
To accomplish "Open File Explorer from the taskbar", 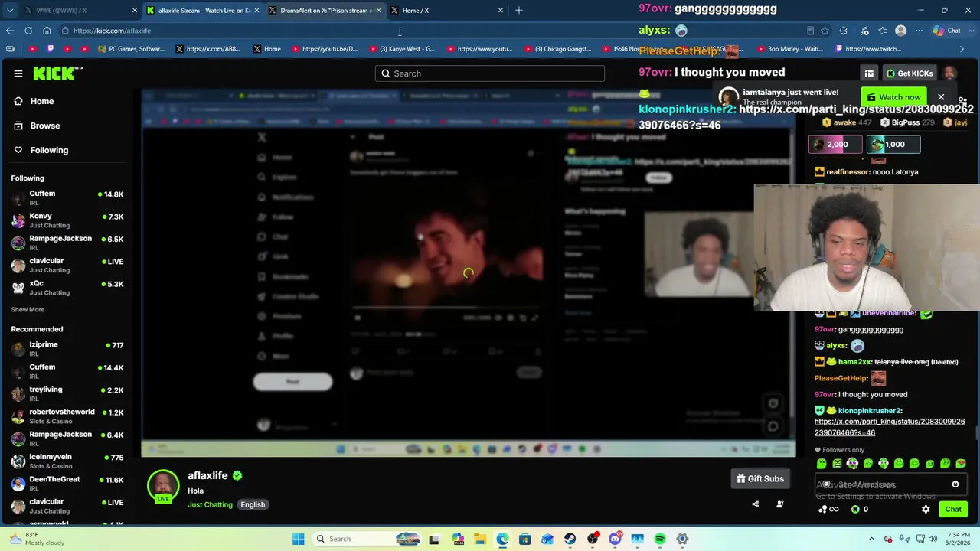I will [x=479, y=539].
